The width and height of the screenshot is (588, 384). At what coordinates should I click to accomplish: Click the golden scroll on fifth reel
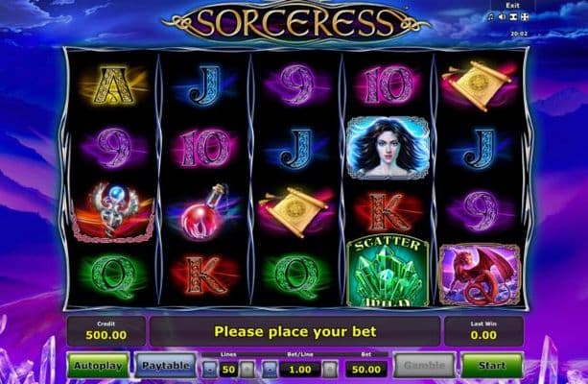[x=477, y=85]
